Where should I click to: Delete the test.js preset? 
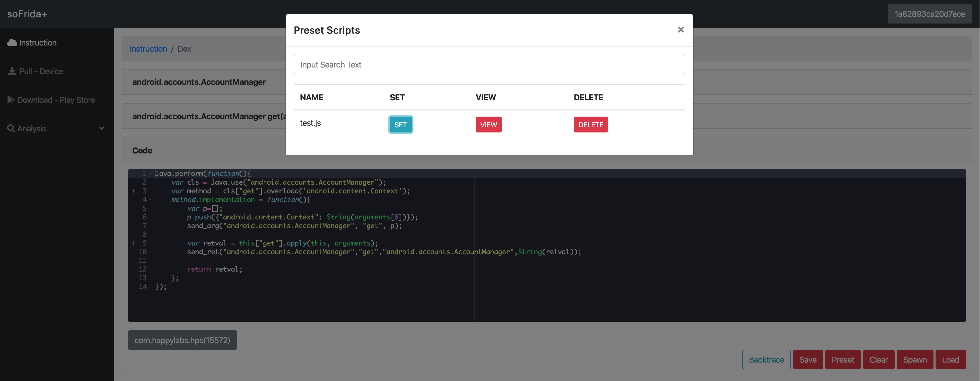coord(590,125)
